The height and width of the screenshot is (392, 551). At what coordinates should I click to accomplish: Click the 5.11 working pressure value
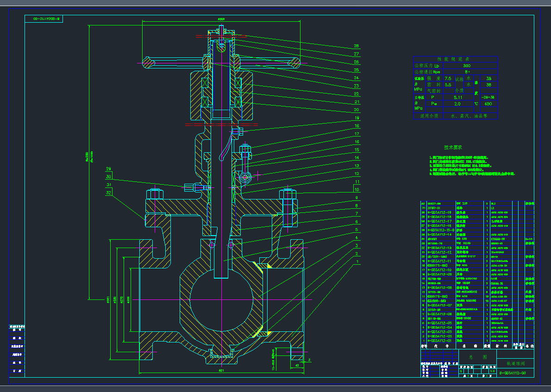coord(457,98)
